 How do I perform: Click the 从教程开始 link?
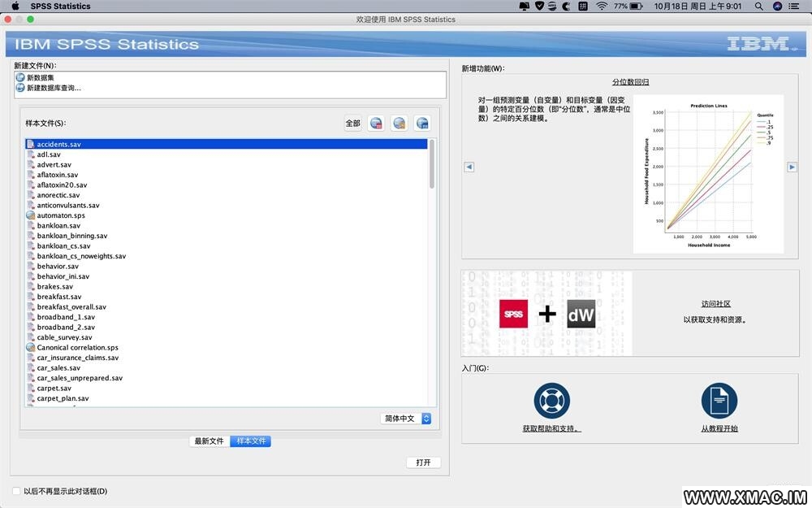719,428
